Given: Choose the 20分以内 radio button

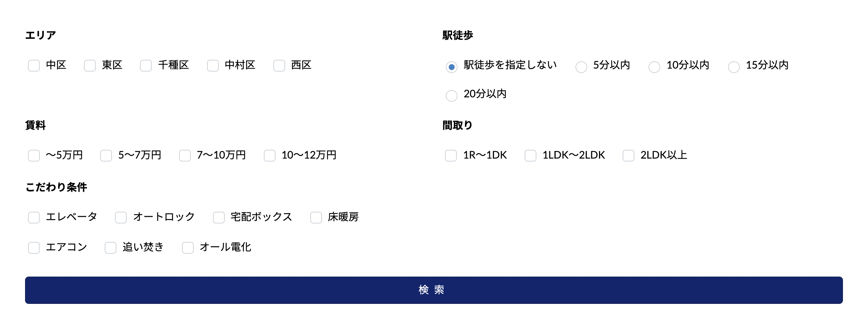Looking at the screenshot, I should click(452, 96).
